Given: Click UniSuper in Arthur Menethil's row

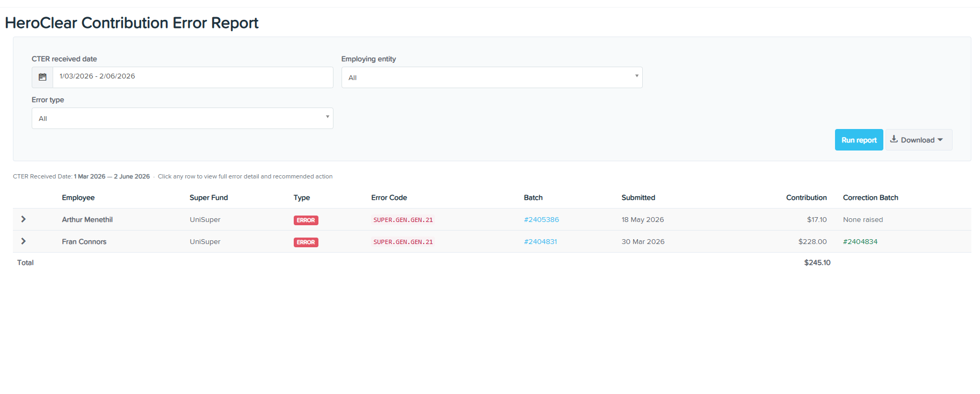Looking at the screenshot, I should pos(205,220).
